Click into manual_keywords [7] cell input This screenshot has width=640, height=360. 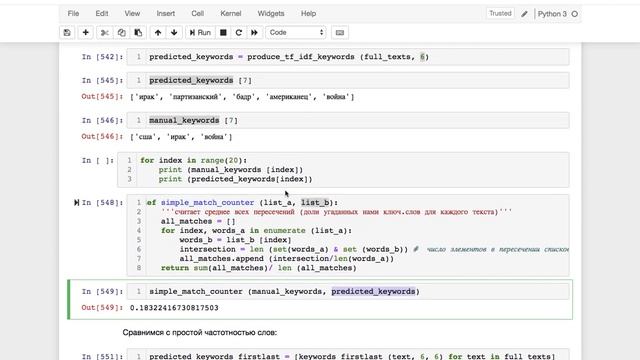tap(348, 120)
